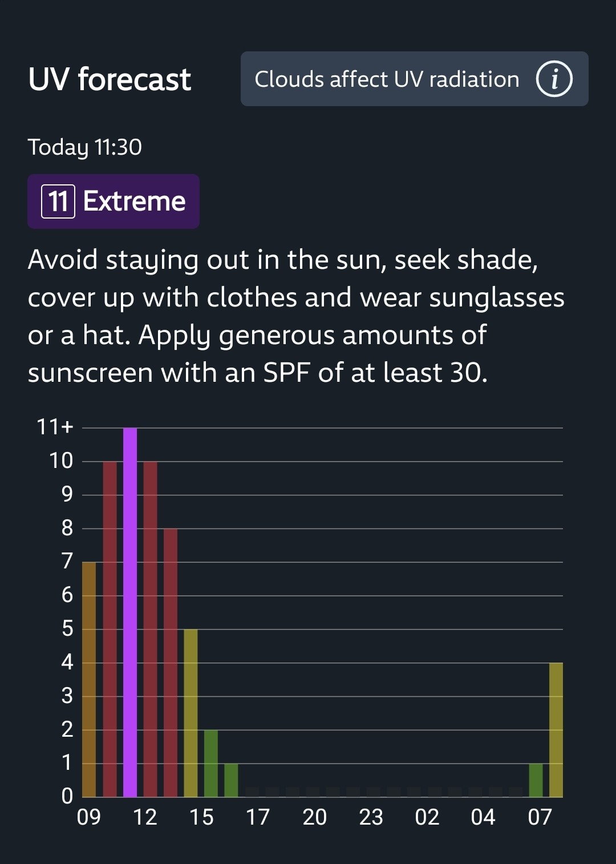Tap the info icon beside Clouds affect UV radiation

point(554,79)
